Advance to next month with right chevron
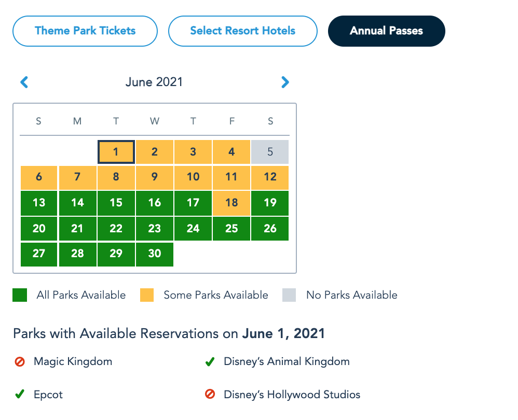 [x=285, y=82]
